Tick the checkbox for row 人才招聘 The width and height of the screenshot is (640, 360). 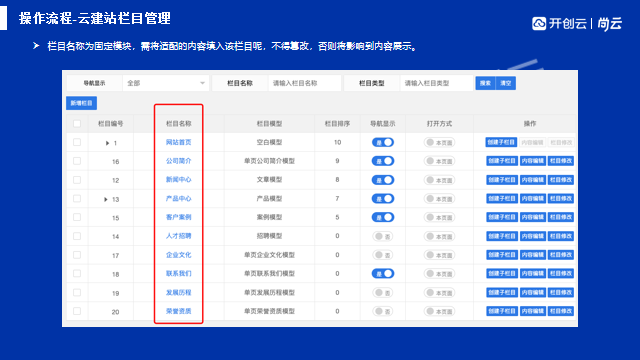(77, 236)
